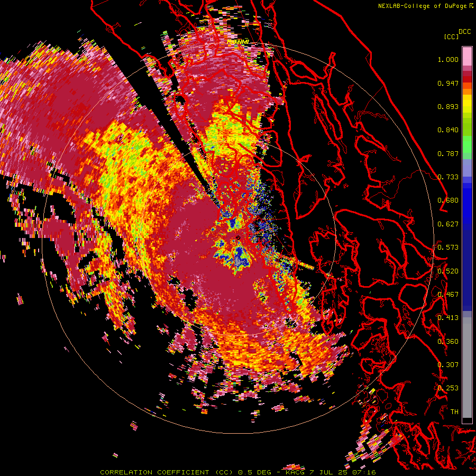Select the 0.627 scale value

(x=448, y=224)
